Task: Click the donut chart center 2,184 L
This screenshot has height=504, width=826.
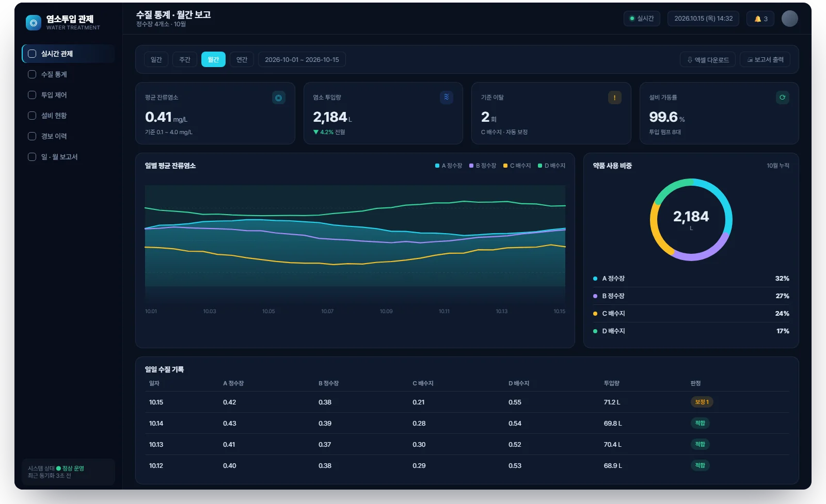Action: coord(691,219)
